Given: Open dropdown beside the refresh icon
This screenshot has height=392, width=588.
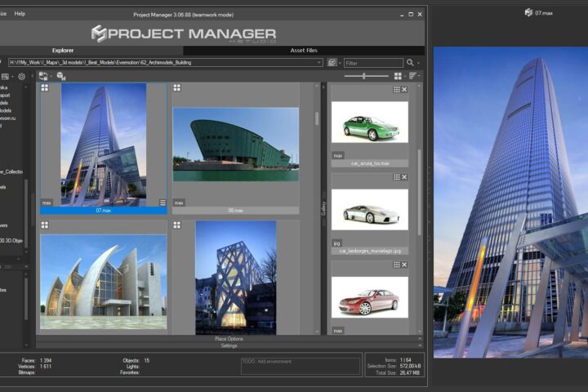Looking at the screenshot, I should (x=51, y=77).
